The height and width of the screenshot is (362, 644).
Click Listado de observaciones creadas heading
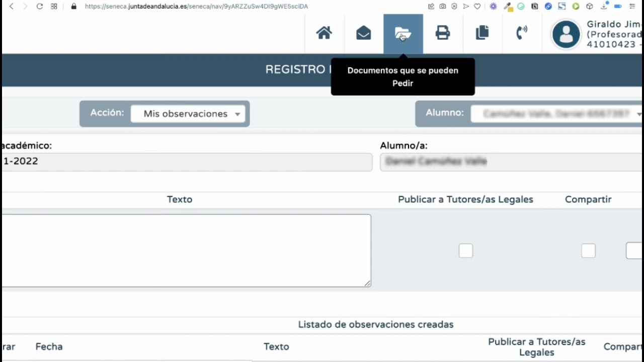point(376,324)
